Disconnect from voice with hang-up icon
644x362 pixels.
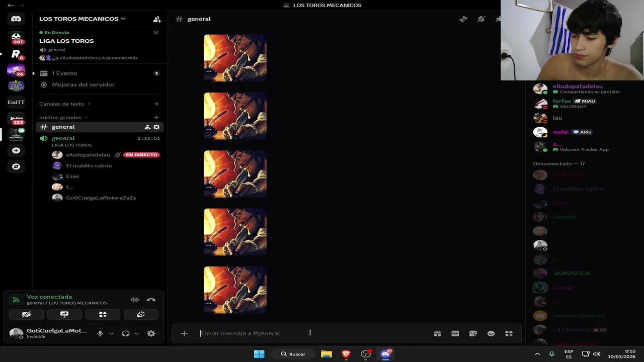point(151,300)
